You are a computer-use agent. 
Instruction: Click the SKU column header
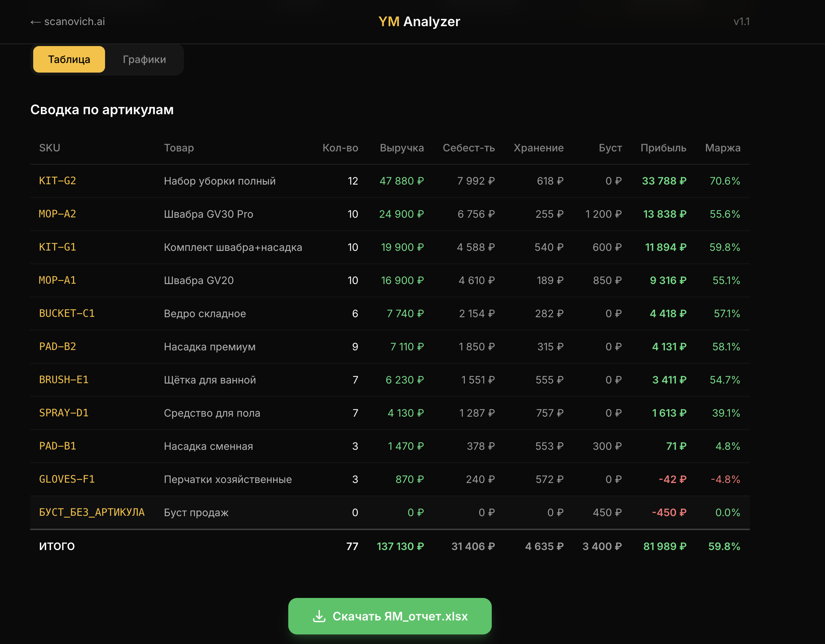[x=49, y=148]
